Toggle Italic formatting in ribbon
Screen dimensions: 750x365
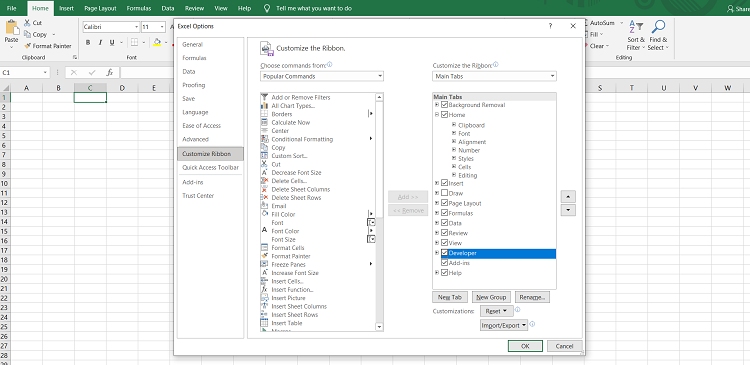[100, 43]
